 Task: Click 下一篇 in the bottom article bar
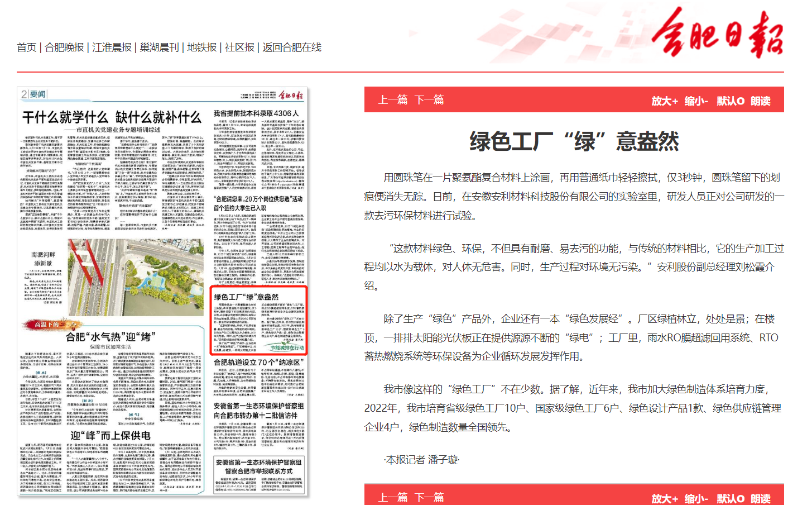tap(429, 497)
